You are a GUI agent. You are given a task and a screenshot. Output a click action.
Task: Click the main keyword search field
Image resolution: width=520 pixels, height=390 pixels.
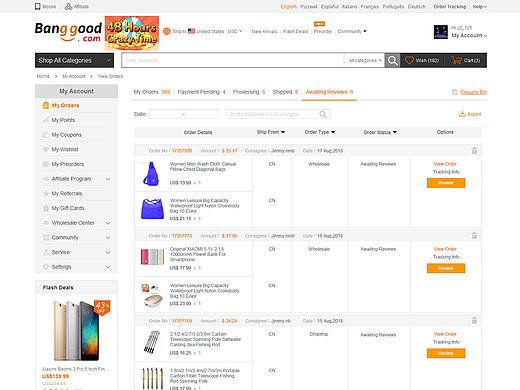[x=233, y=60]
